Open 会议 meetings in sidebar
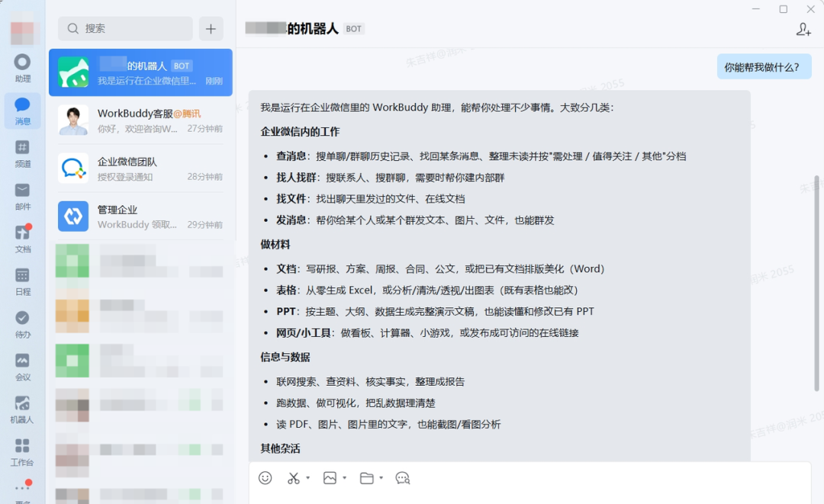 pyautogui.click(x=22, y=367)
